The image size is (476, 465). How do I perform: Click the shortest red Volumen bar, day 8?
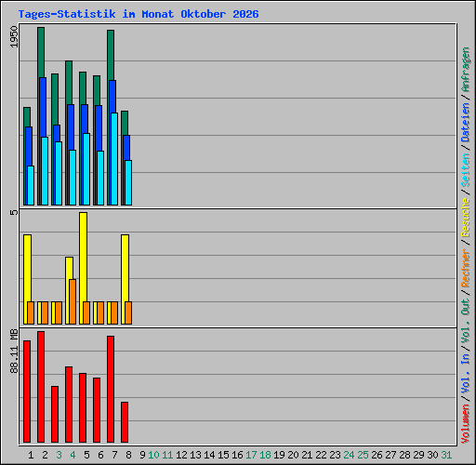tap(125, 422)
